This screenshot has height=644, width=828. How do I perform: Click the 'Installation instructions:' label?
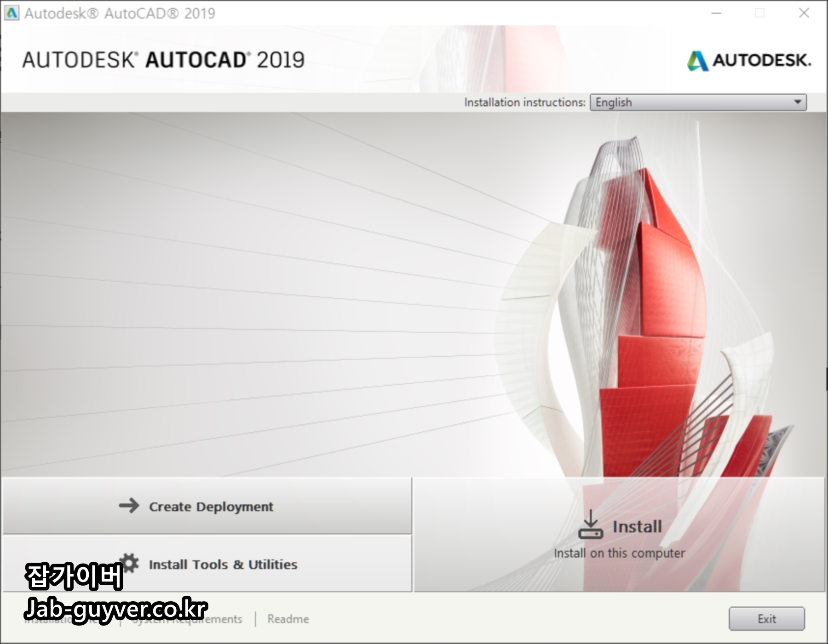tap(524, 102)
